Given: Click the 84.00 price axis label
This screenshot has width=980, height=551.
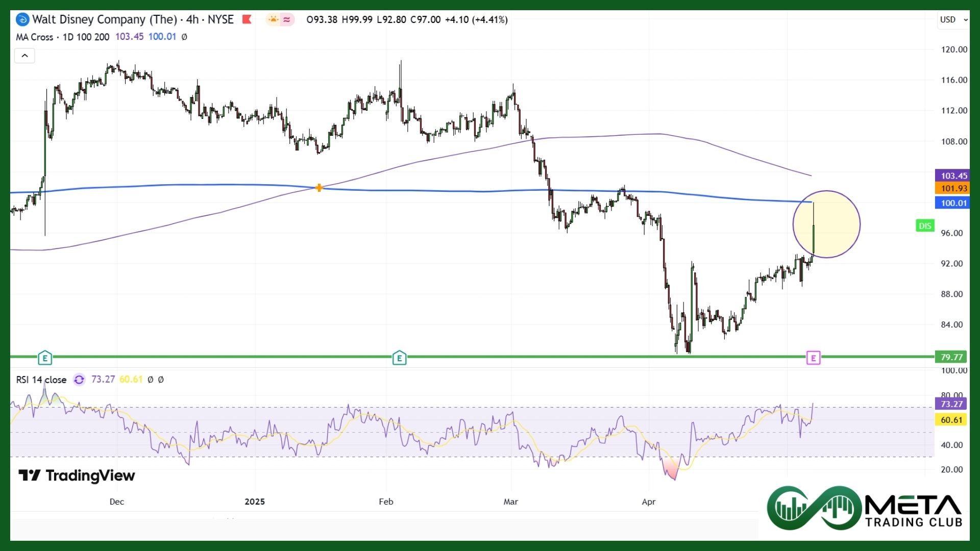Looking at the screenshot, I should pos(952,324).
